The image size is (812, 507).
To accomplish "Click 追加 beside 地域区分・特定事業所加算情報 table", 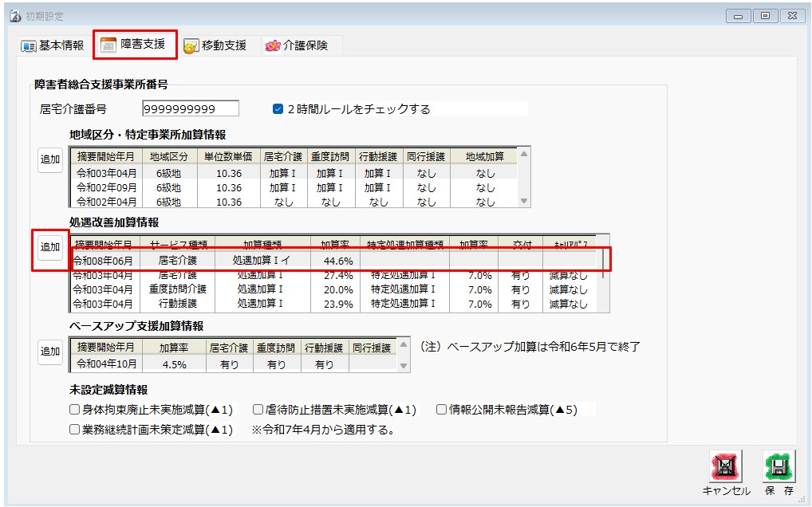I will pyautogui.click(x=50, y=159).
